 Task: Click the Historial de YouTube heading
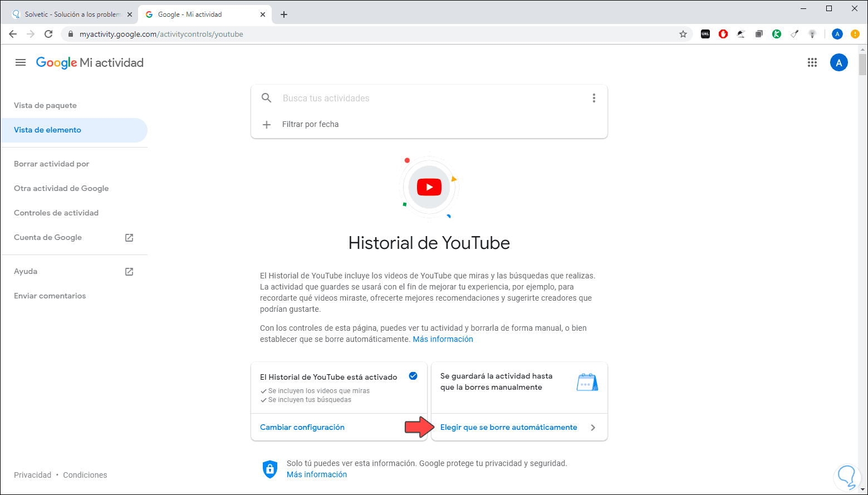[x=429, y=243]
